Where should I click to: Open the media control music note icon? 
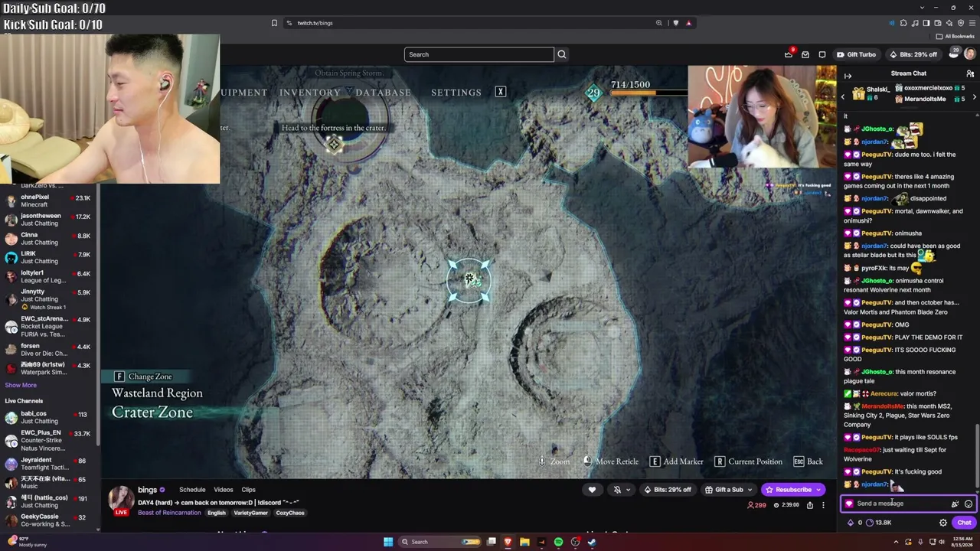(x=915, y=23)
